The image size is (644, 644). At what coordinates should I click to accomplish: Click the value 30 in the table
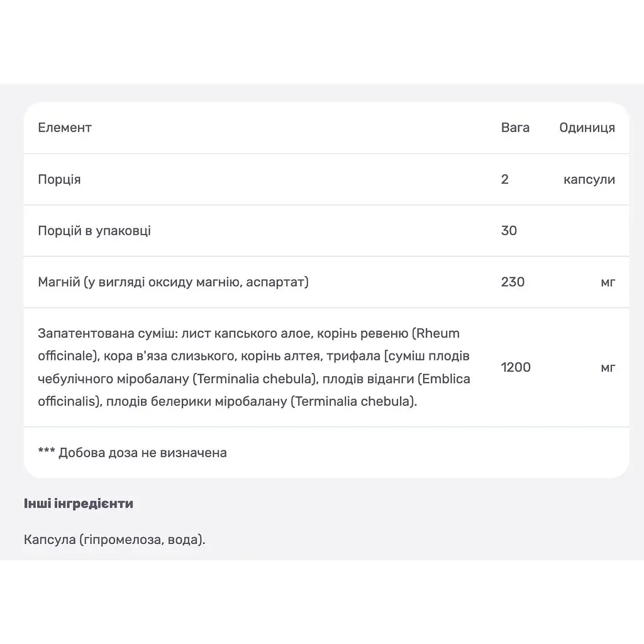[509, 230]
